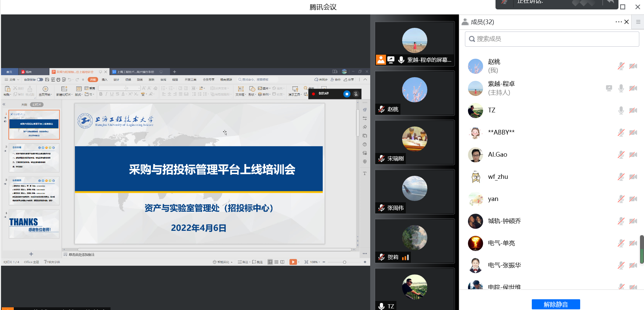Click the slideshow play button in the status bar
The height and width of the screenshot is (310, 644).
pyautogui.click(x=293, y=262)
